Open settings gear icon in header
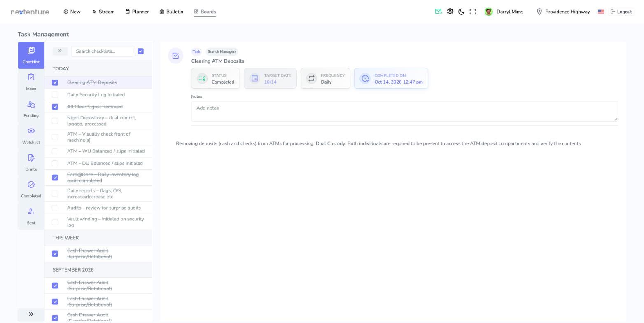The image size is (644, 323). (x=450, y=12)
